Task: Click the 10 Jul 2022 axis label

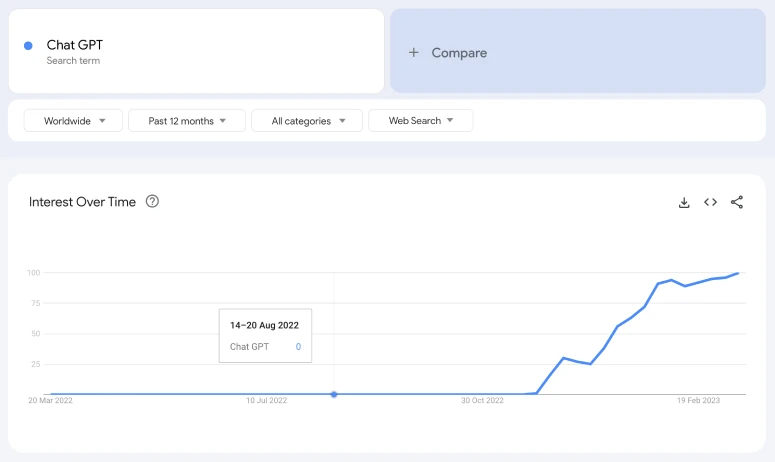Action: tap(266, 400)
